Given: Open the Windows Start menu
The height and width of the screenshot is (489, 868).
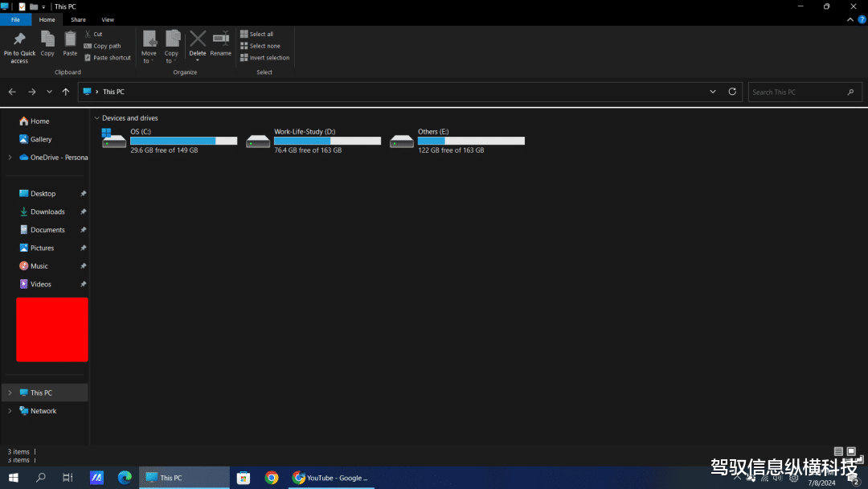Looking at the screenshot, I should point(14,478).
